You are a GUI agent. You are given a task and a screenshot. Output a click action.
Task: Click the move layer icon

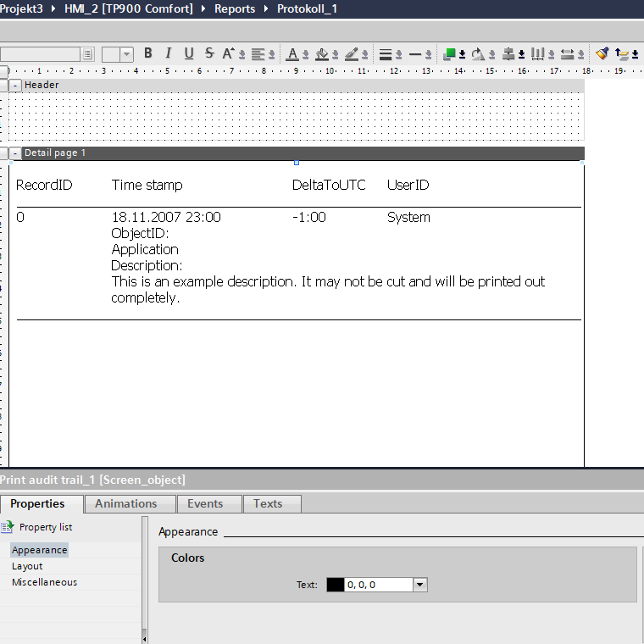coord(622,53)
